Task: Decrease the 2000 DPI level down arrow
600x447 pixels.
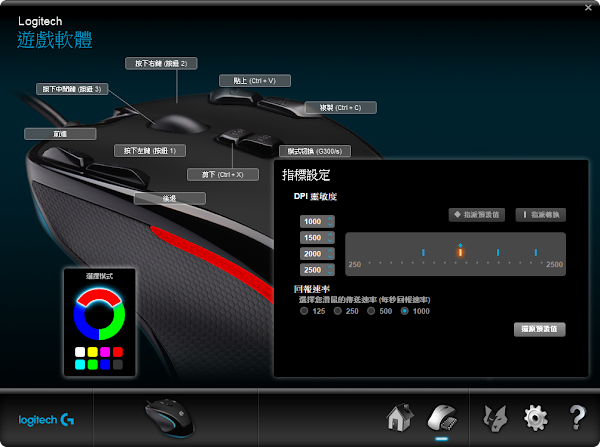Action: click(x=330, y=256)
